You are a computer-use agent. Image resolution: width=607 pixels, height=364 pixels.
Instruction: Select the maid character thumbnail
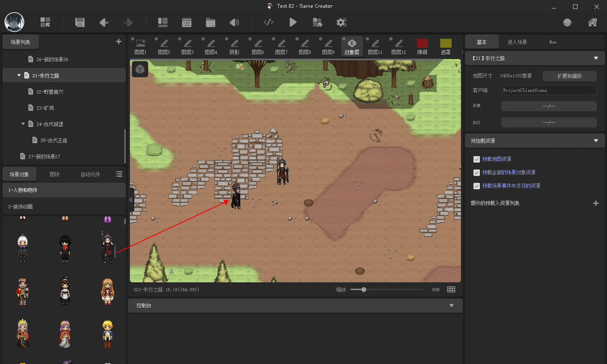65,291
